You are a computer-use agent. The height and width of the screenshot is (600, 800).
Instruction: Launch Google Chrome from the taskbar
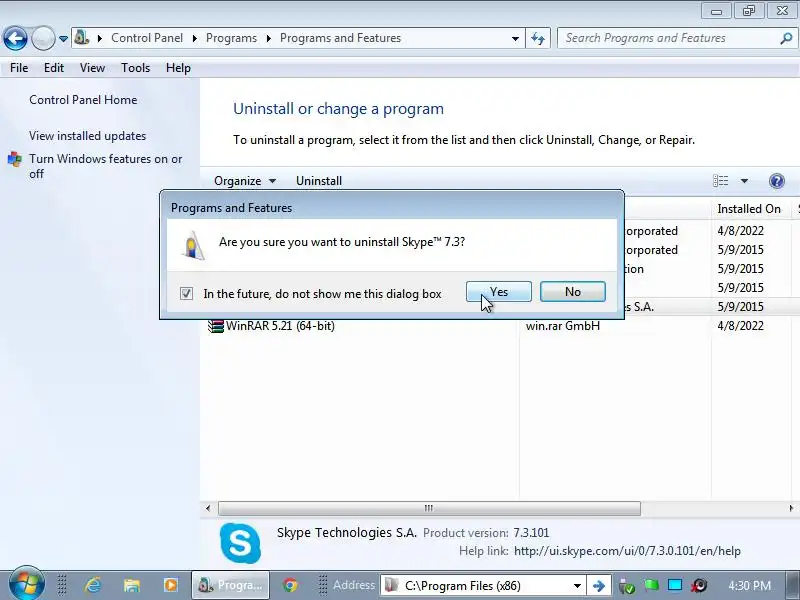tap(290, 585)
